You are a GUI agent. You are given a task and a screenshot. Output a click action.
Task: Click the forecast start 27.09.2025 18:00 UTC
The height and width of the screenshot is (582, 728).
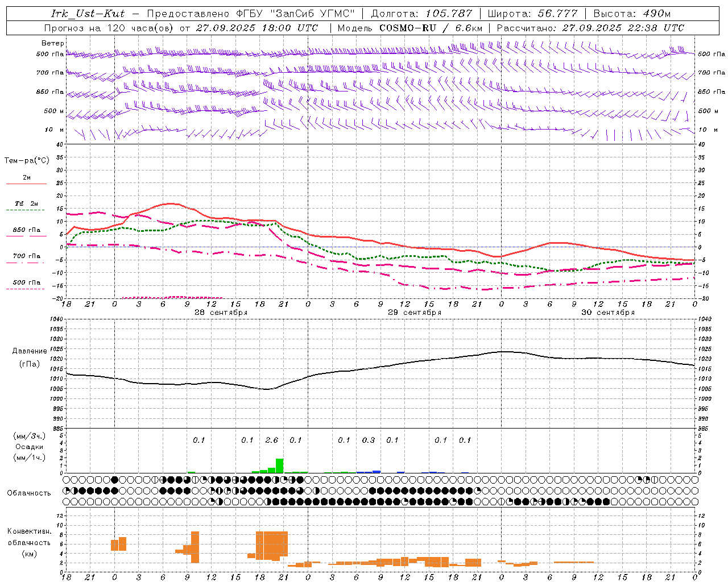pyautogui.click(x=257, y=28)
